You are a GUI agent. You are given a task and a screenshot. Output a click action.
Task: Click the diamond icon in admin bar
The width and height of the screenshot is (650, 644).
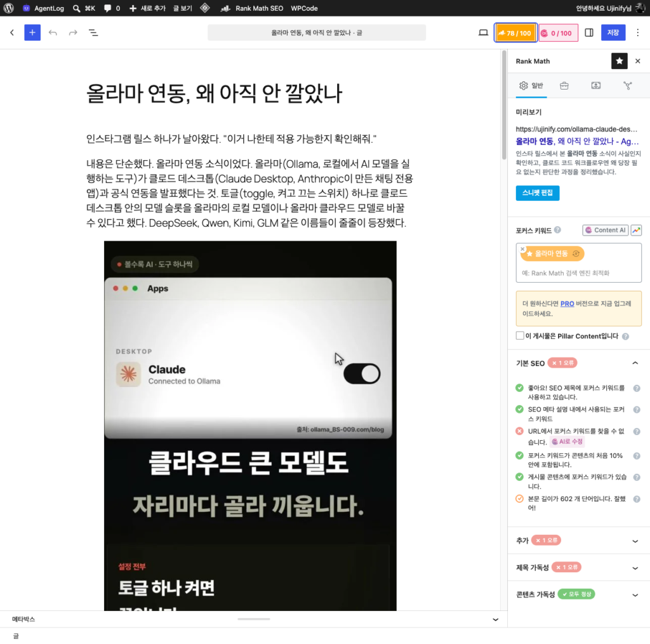pos(205,8)
